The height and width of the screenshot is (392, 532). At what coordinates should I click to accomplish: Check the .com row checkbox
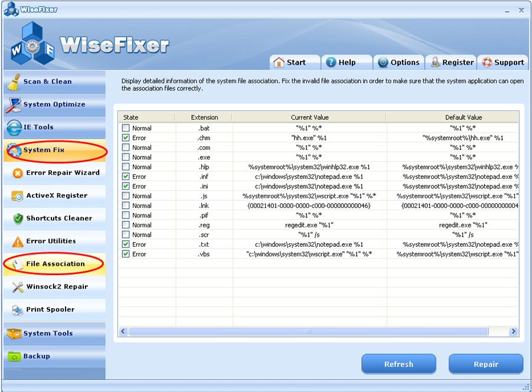click(x=126, y=148)
